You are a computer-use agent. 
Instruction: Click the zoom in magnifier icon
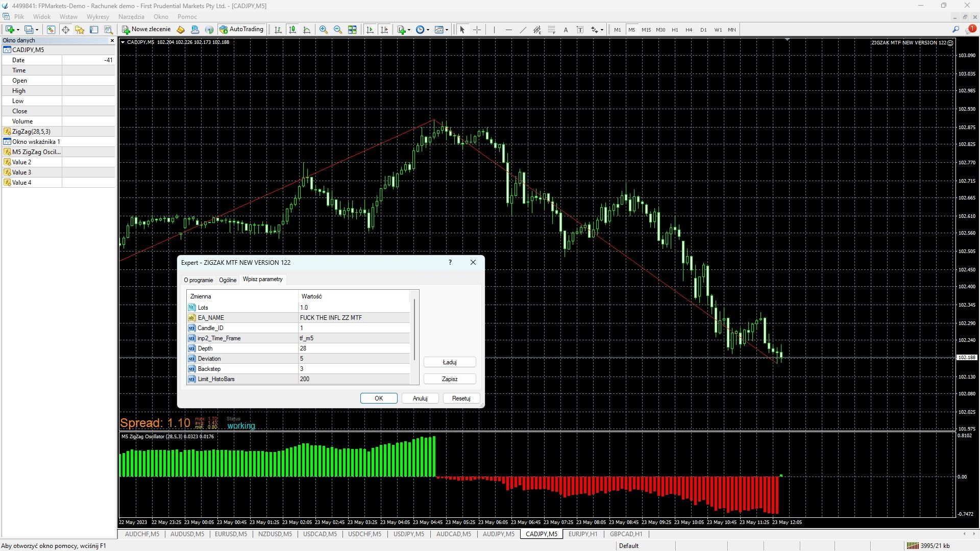(324, 30)
